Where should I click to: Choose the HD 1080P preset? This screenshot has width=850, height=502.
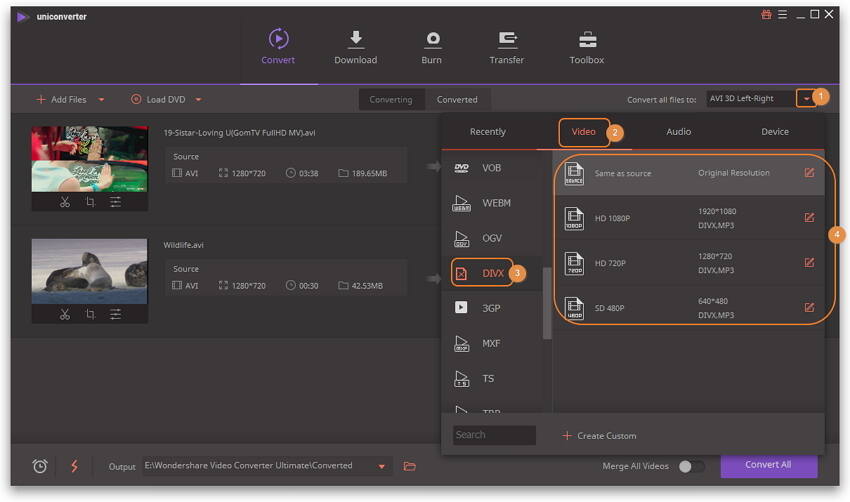point(688,218)
